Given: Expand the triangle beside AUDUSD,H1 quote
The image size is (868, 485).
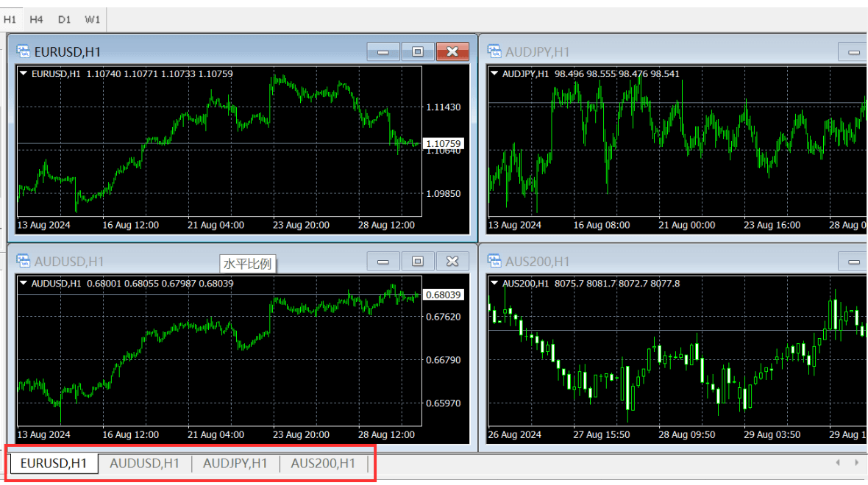Looking at the screenshot, I should [x=24, y=283].
